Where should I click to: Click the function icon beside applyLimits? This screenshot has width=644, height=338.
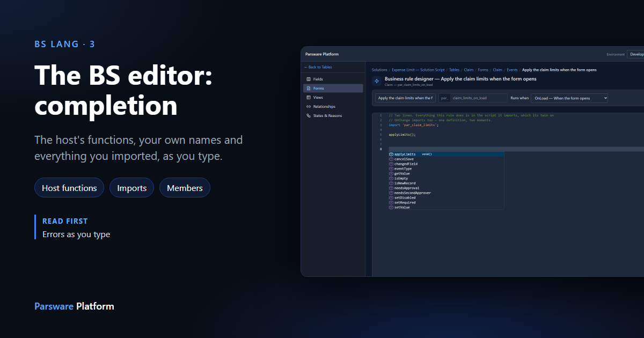(391, 155)
